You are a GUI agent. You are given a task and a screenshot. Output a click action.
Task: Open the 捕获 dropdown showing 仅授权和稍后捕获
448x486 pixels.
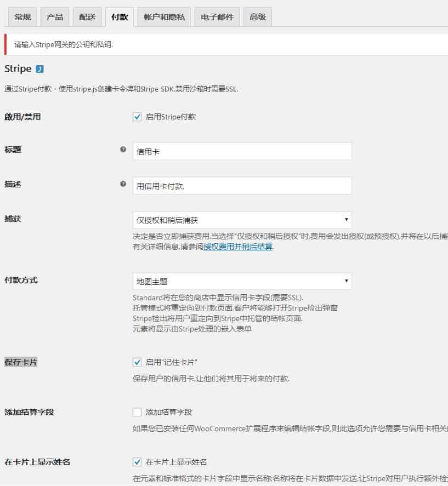point(242,220)
